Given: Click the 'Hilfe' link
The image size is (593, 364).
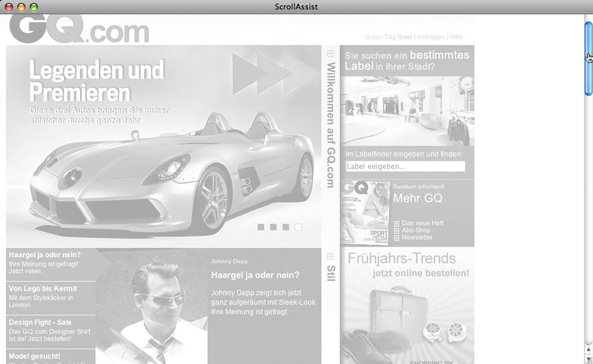Looking at the screenshot, I should pyautogui.click(x=456, y=37).
